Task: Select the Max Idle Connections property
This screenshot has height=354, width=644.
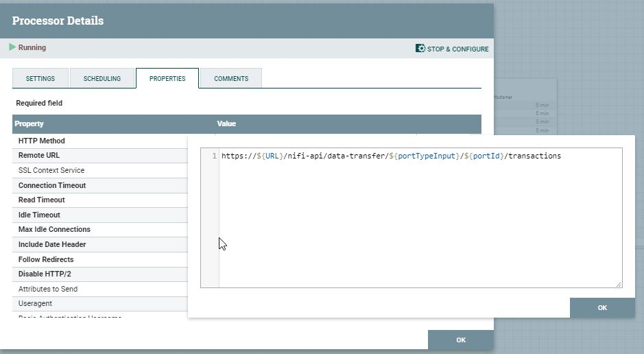Action: pos(100,230)
